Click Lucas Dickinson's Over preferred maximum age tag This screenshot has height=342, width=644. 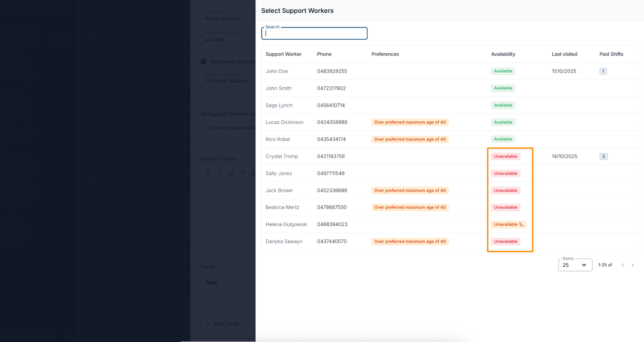click(x=410, y=122)
